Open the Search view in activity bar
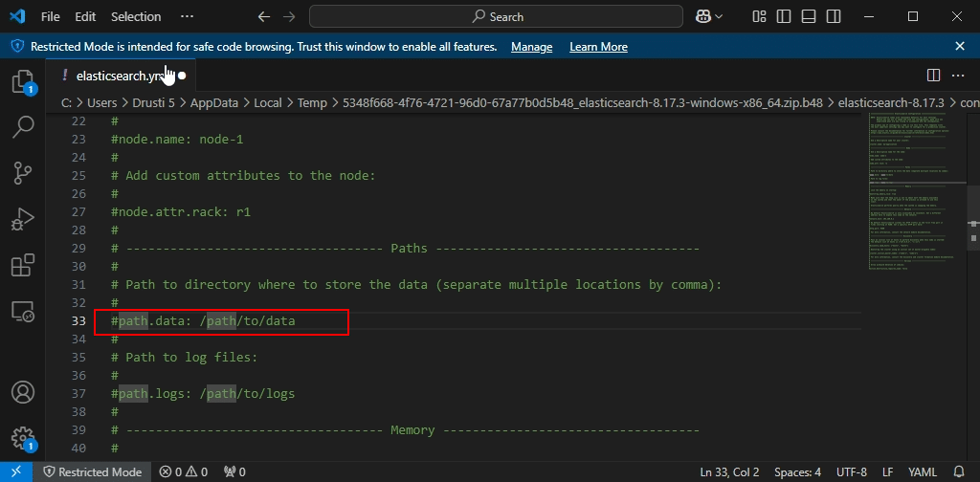 pyautogui.click(x=22, y=126)
